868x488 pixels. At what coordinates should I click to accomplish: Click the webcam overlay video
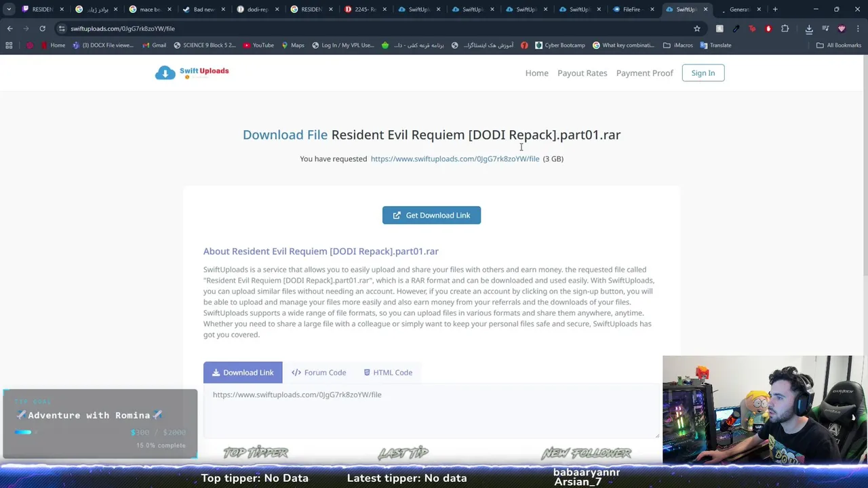[765, 409]
